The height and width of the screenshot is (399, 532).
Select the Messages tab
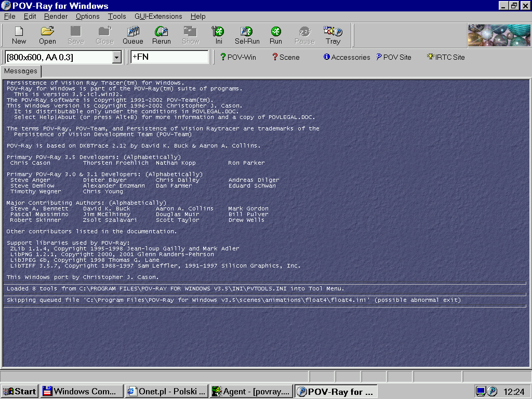[x=21, y=71]
